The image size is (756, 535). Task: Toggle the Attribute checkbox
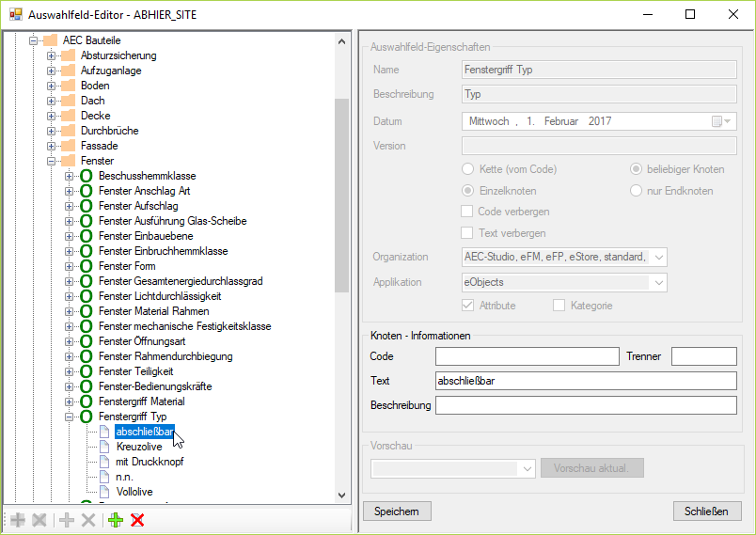click(x=467, y=306)
